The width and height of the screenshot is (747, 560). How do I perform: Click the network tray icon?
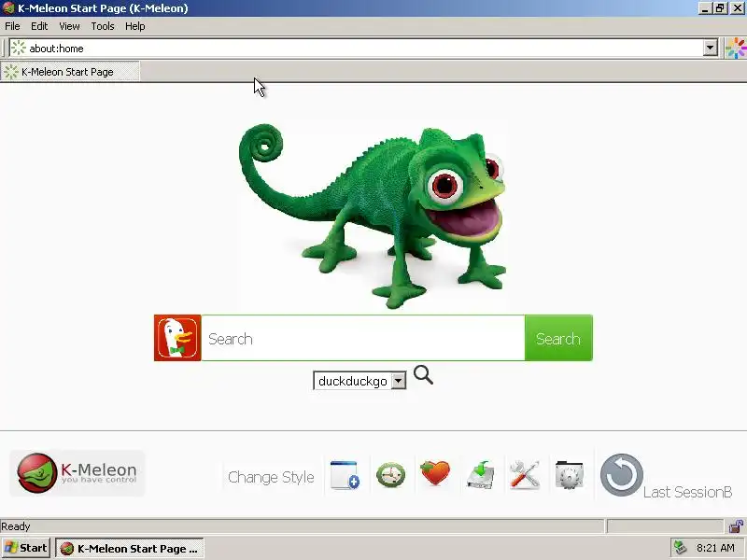pyautogui.click(x=681, y=548)
